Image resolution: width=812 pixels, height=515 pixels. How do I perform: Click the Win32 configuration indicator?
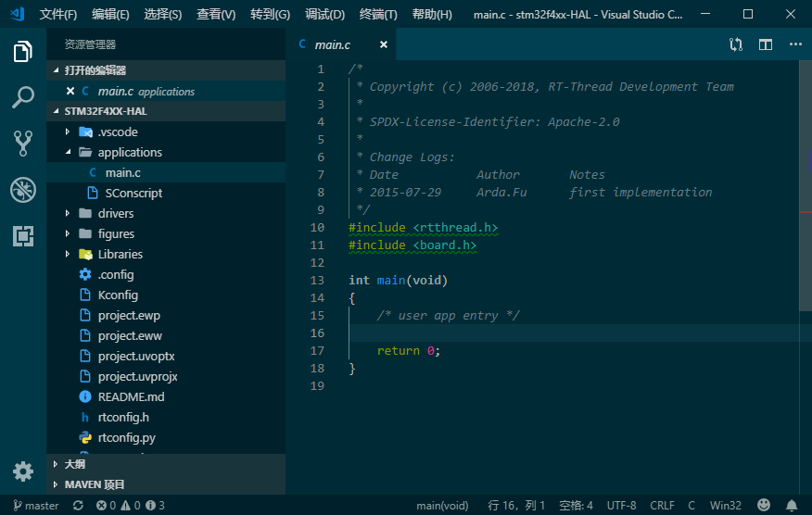pos(726,505)
